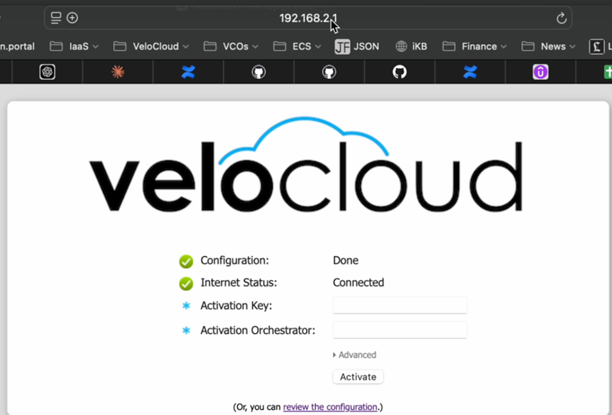Reload the page with the refresh icon
Screen dimensions: 612x415
[x=561, y=18]
